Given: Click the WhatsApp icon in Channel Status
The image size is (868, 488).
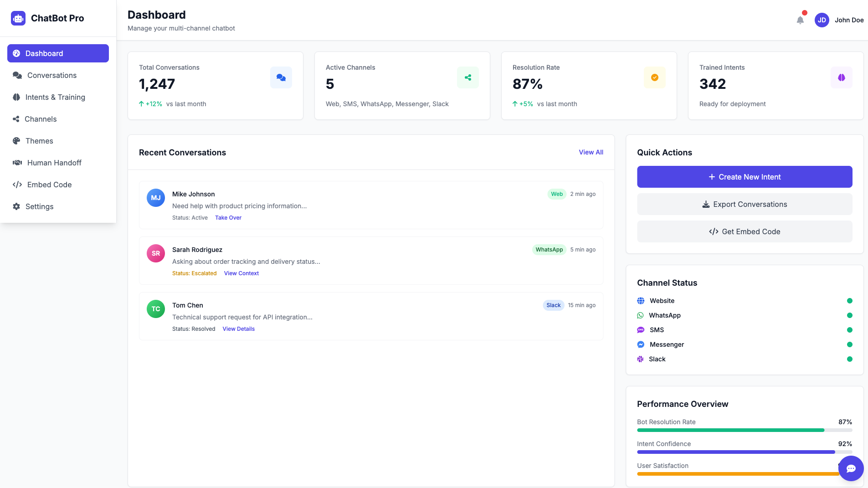Looking at the screenshot, I should [x=641, y=315].
